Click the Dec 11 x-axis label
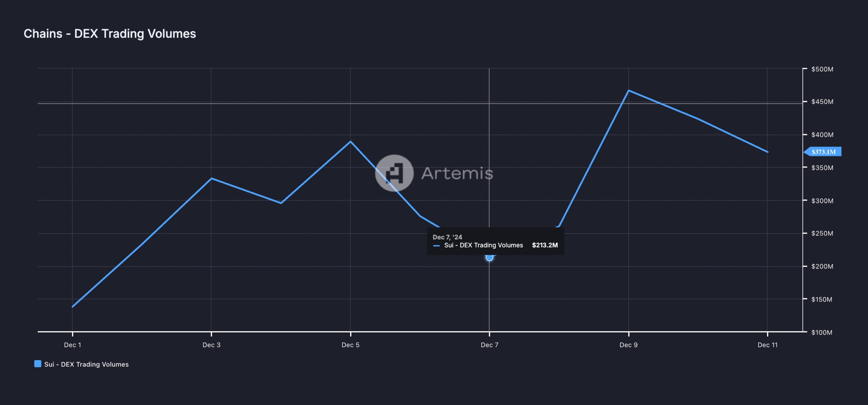Screen dimensions: 868x405 [x=767, y=345]
